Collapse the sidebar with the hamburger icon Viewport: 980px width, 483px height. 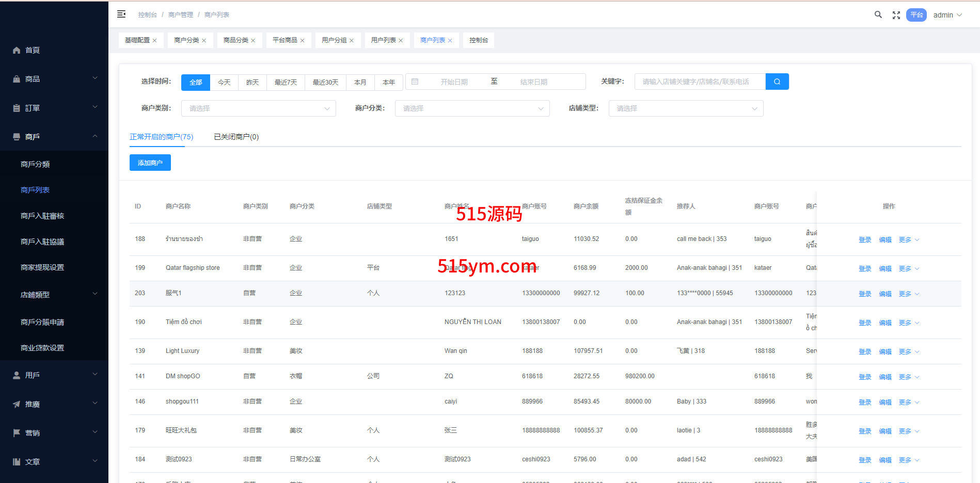click(x=121, y=14)
